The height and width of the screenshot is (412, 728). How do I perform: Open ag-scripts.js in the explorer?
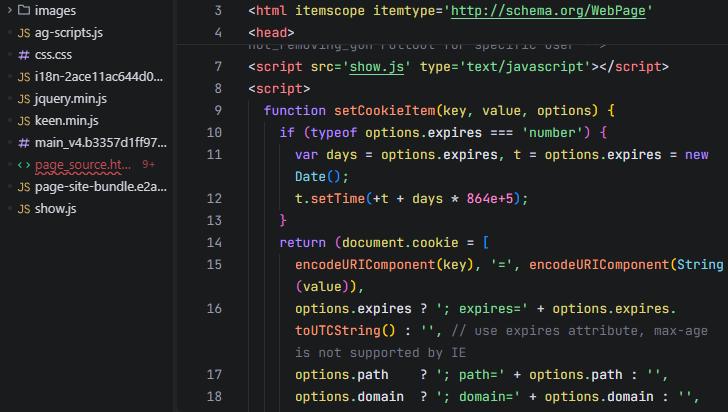tap(69, 33)
